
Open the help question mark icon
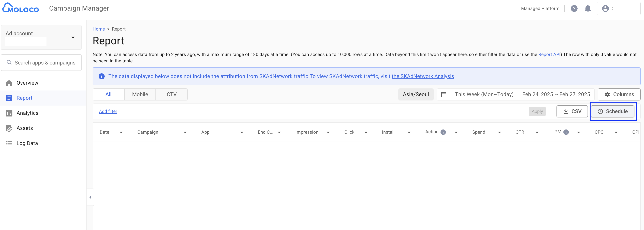pos(574,8)
